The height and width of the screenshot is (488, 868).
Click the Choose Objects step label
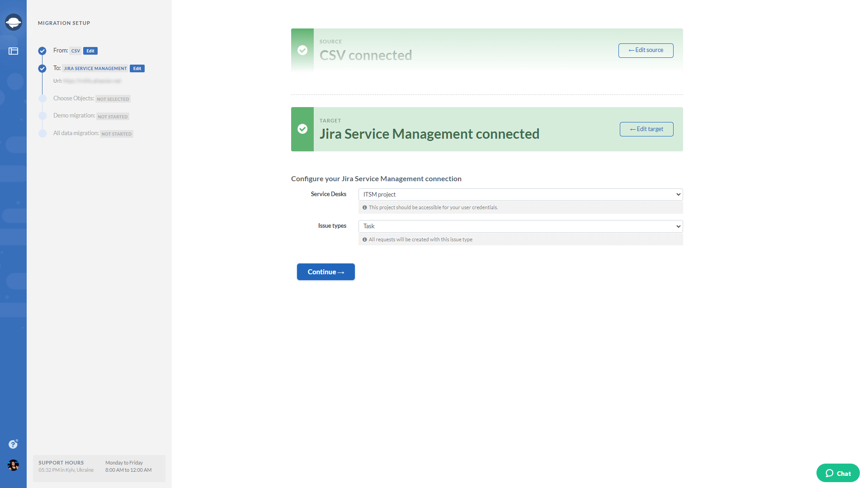(x=74, y=99)
